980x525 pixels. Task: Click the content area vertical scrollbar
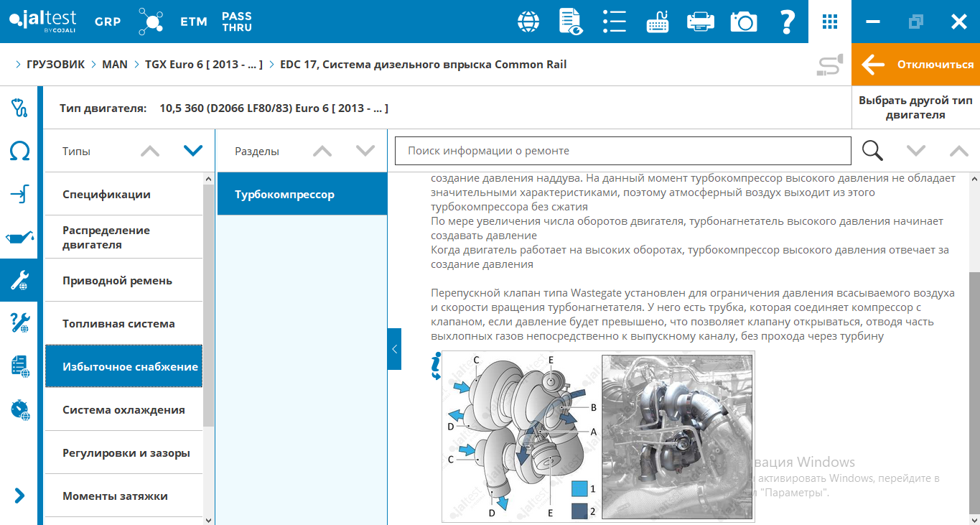coord(974,391)
